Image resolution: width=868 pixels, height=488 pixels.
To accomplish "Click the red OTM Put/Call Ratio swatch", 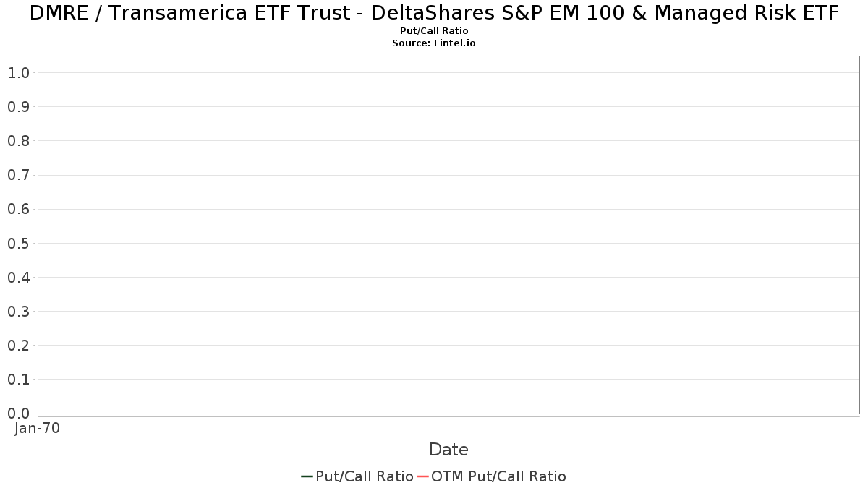I will pyautogui.click(x=423, y=476).
